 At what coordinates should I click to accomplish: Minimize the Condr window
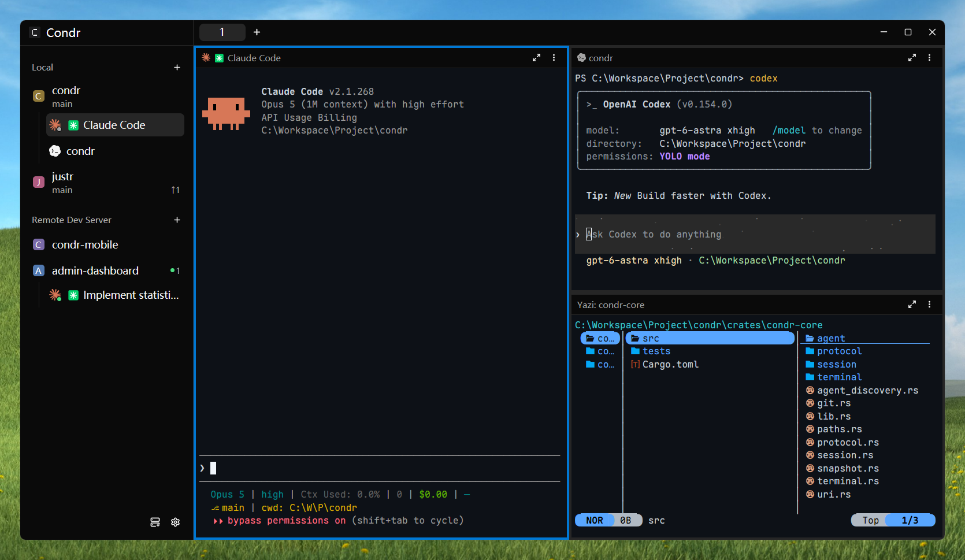(x=884, y=32)
